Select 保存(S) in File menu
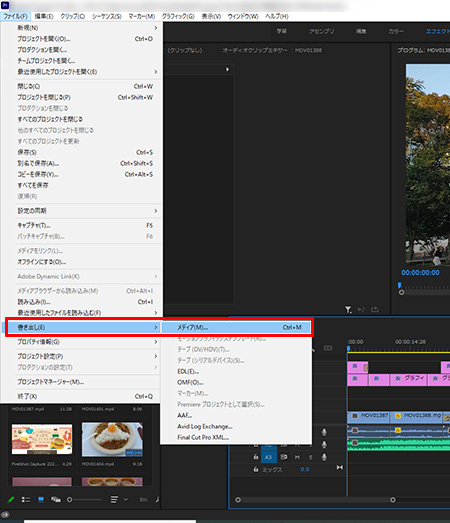Image resolution: width=450 pixels, height=523 pixels. click(x=82, y=152)
